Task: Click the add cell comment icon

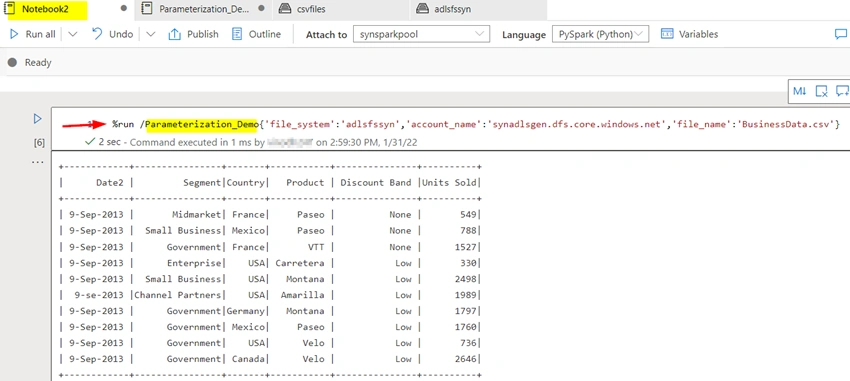Action: (x=842, y=91)
